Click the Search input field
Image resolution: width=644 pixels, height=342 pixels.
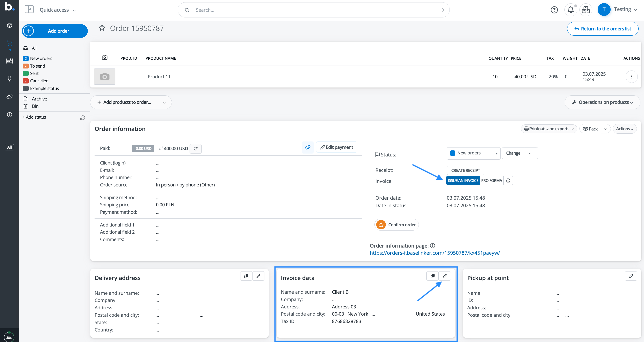pyautogui.click(x=313, y=10)
